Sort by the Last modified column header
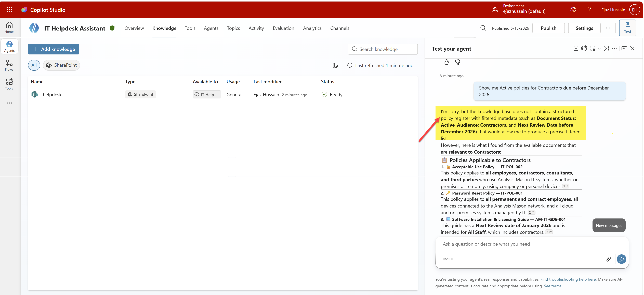644x295 pixels. [268, 82]
